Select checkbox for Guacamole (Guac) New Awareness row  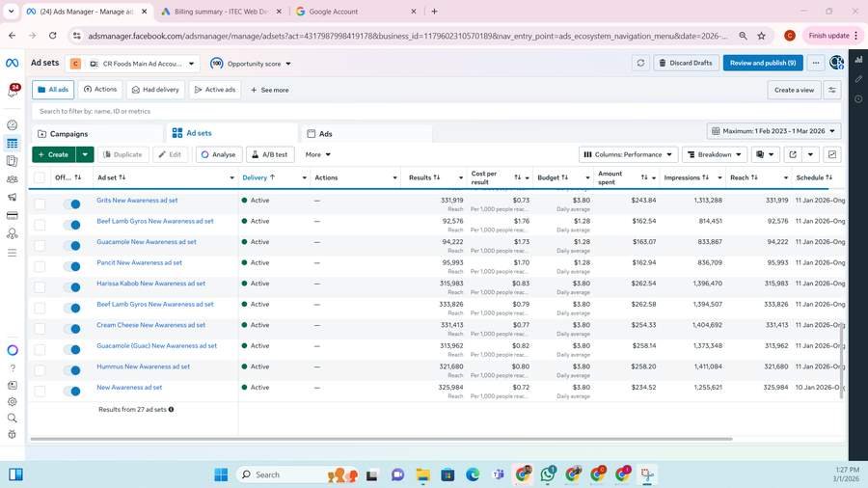(x=40, y=349)
